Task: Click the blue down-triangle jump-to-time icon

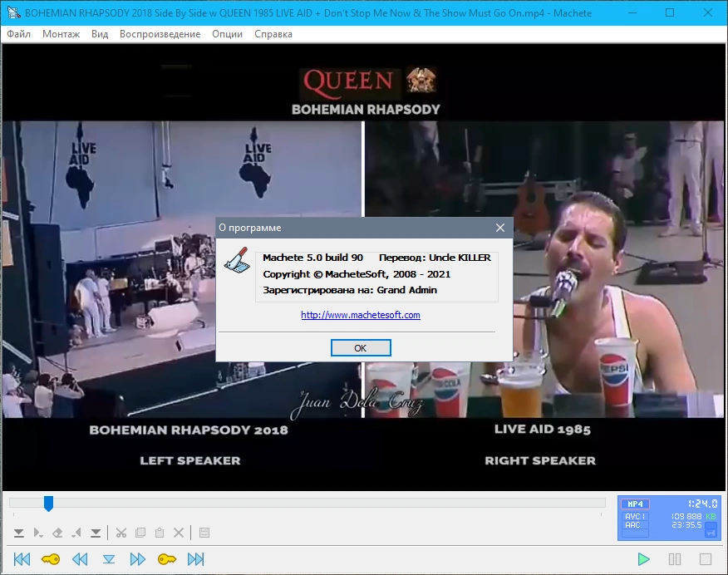Action: click(x=109, y=559)
